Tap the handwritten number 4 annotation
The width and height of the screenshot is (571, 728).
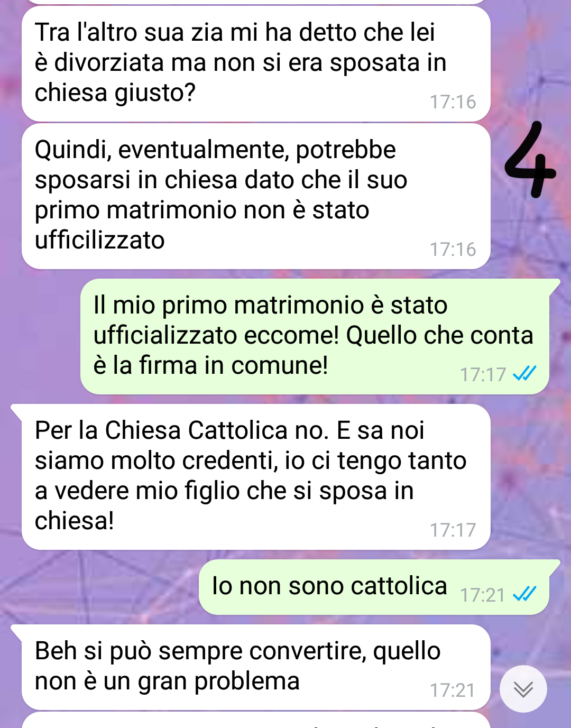pos(529,160)
